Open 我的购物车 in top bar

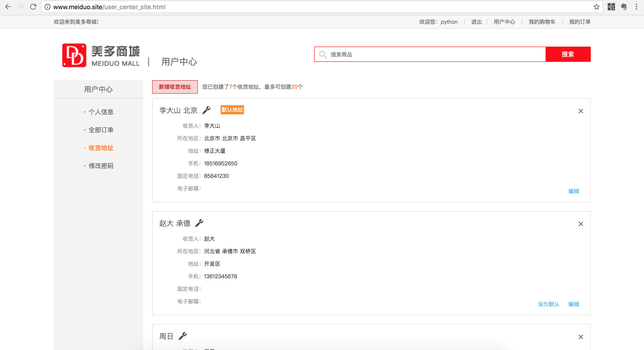pyautogui.click(x=542, y=22)
